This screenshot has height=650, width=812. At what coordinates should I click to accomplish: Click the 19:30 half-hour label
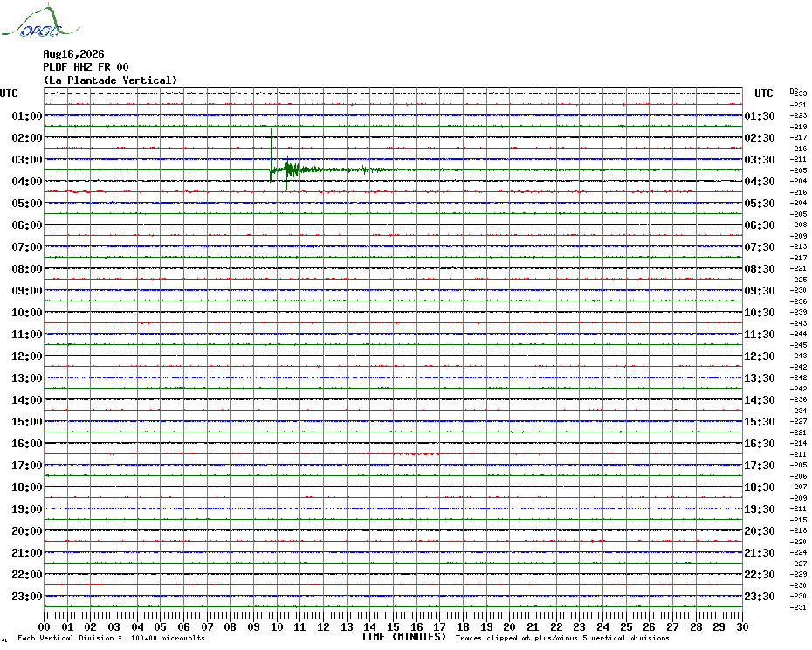click(x=760, y=509)
